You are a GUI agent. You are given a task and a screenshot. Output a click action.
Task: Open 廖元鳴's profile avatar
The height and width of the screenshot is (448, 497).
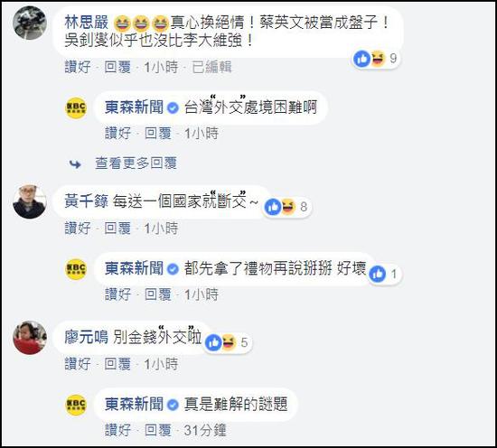coord(30,338)
